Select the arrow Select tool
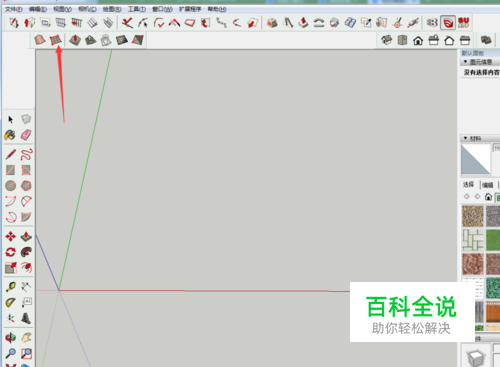The image size is (500, 367). pyautogui.click(x=10, y=119)
